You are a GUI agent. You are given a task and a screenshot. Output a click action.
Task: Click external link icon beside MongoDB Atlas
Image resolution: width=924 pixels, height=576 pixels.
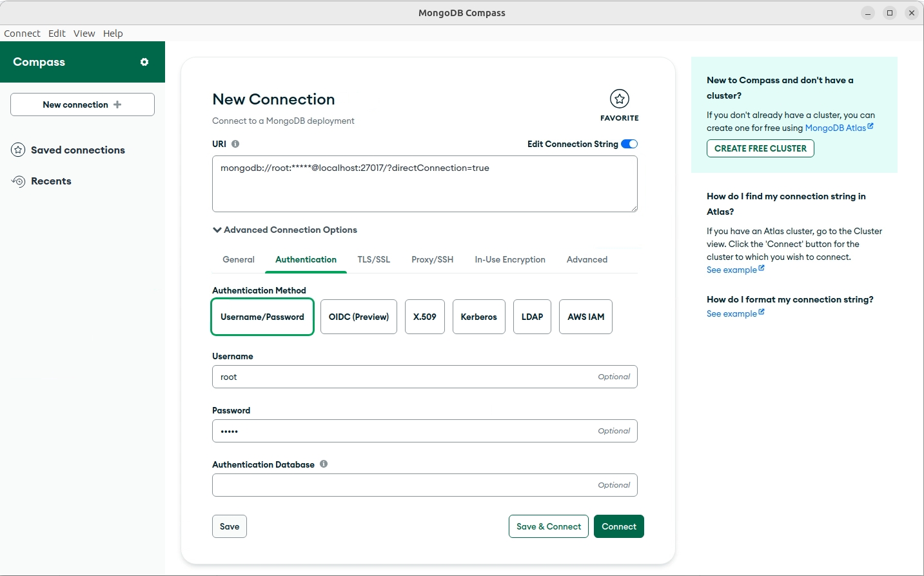870,126
